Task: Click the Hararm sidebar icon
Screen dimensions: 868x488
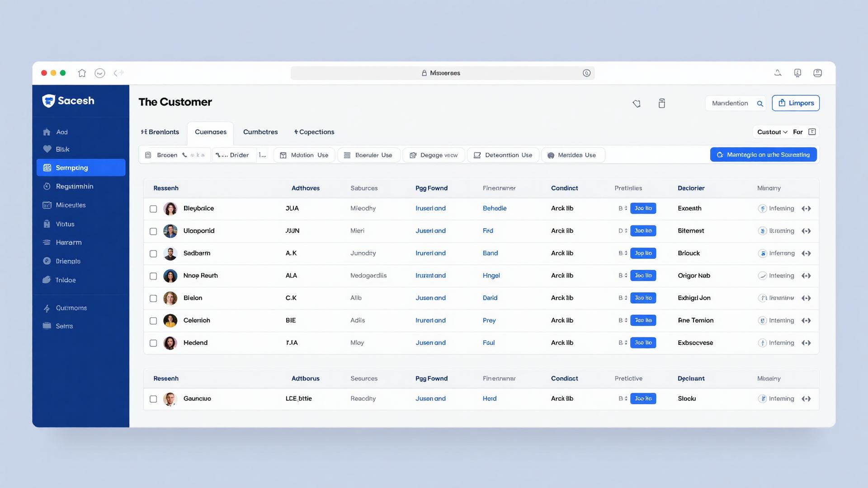Action: pyautogui.click(x=47, y=242)
